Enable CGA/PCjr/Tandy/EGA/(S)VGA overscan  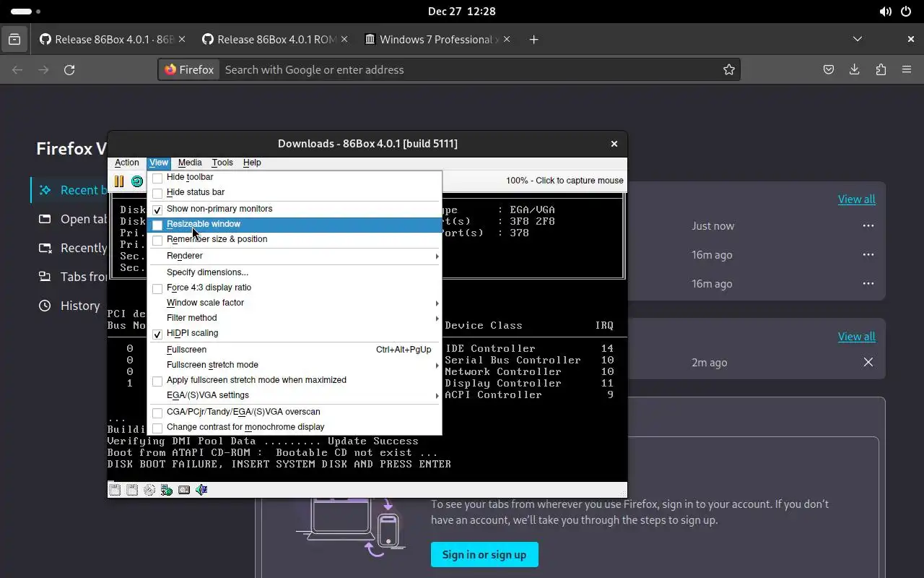click(x=295, y=412)
